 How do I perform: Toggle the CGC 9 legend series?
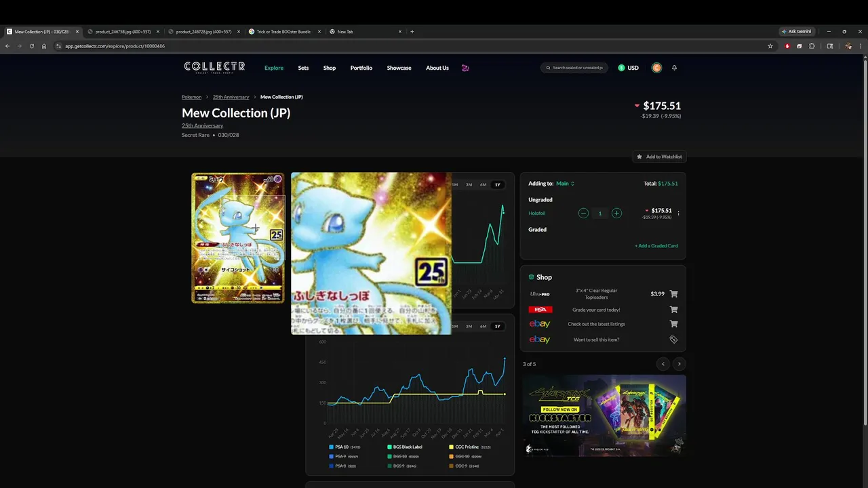(465, 466)
